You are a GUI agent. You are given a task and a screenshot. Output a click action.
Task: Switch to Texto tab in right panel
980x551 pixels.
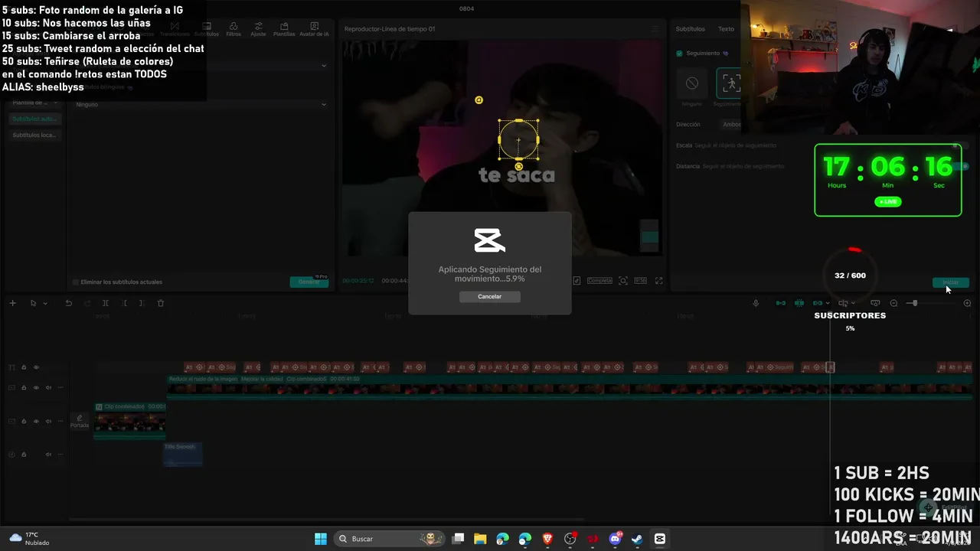tap(726, 29)
